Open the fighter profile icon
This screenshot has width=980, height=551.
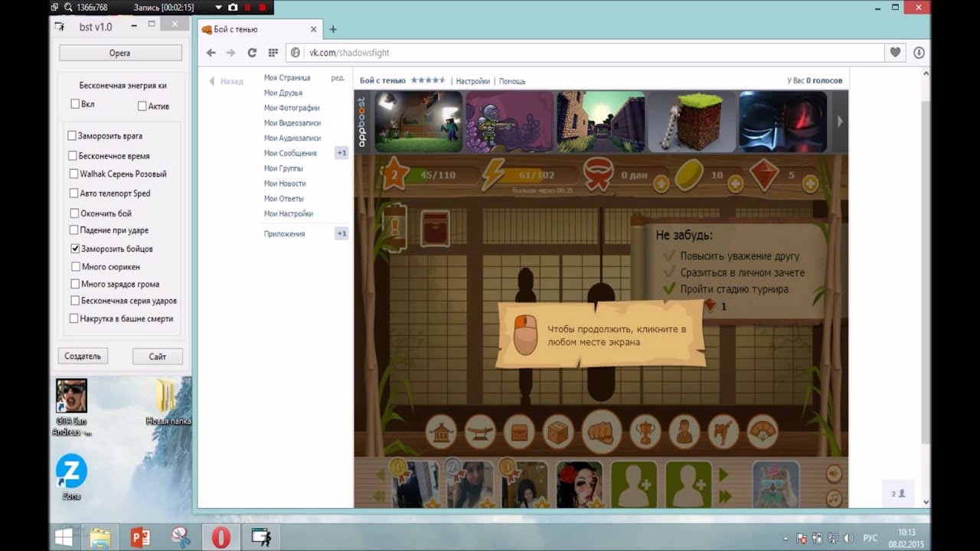[x=684, y=432]
